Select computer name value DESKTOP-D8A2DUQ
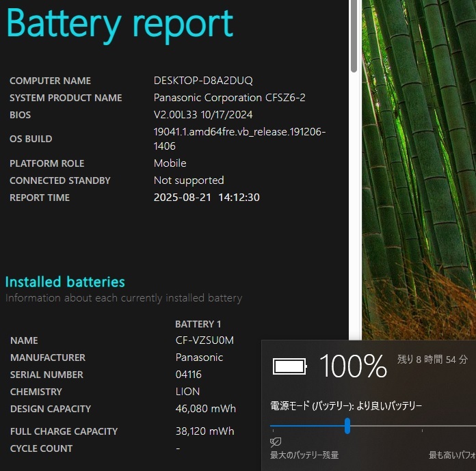 point(203,81)
